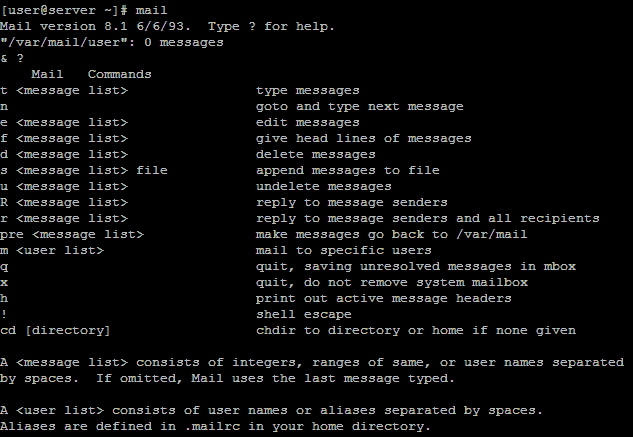The image size is (633, 437).
Task: Click "goto and type next message" text
Action: pyautogui.click(x=359, y=106)
